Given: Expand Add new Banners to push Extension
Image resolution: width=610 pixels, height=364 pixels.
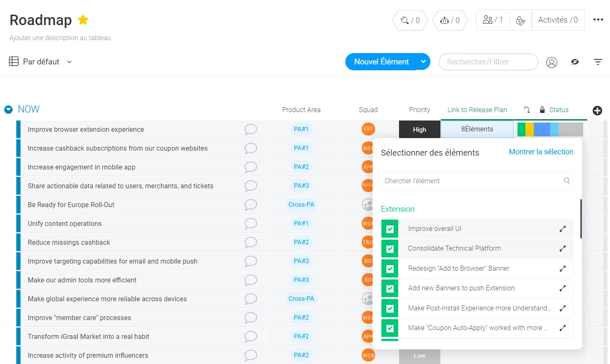Looking at the screenshot, I should (563, 288).
